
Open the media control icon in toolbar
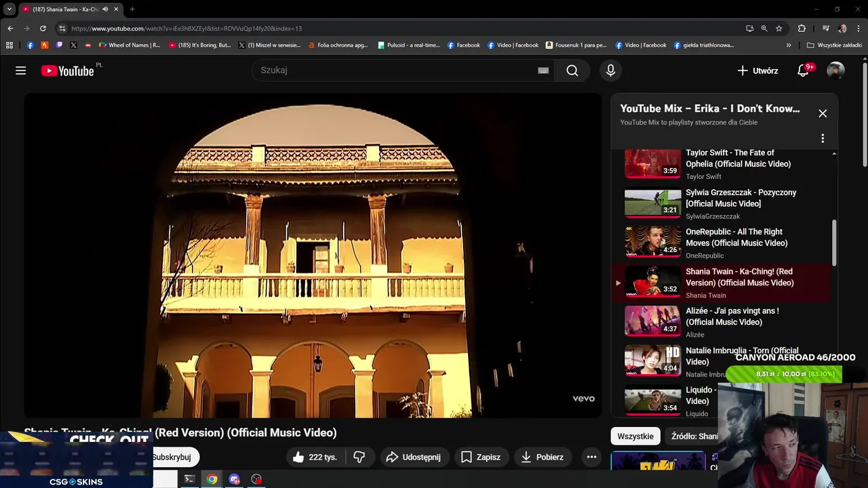825,28
